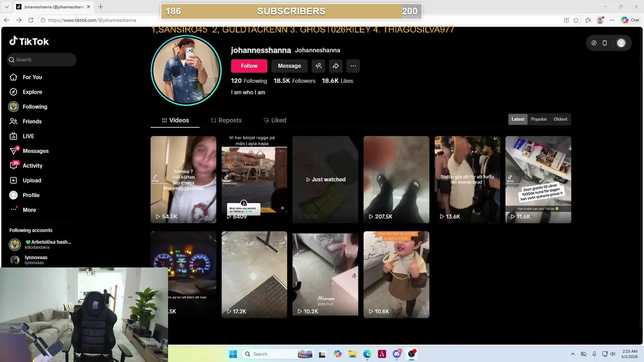Reload the TikTok page

[31, 20]
